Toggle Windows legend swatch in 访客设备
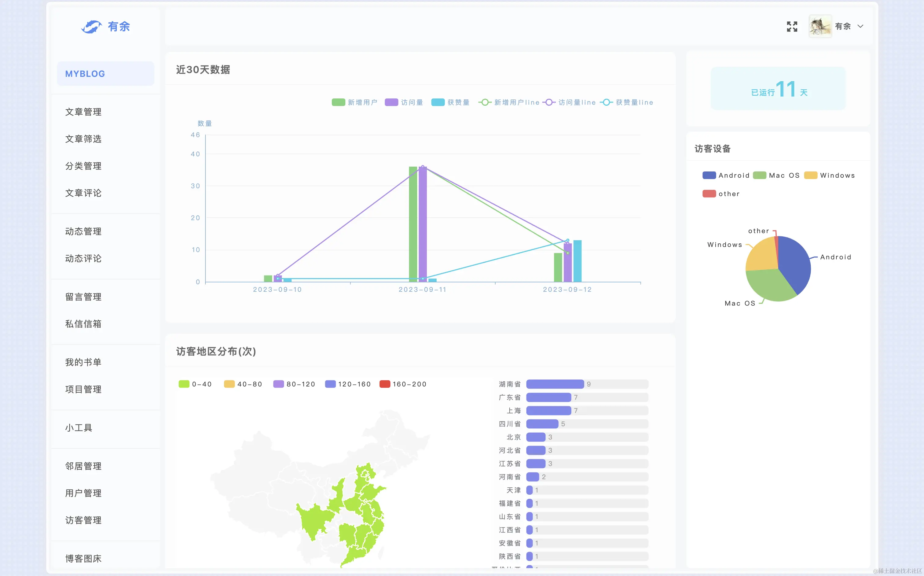This screenshot has width=924, height=576. pyautogui.click(x=811, y=175)
